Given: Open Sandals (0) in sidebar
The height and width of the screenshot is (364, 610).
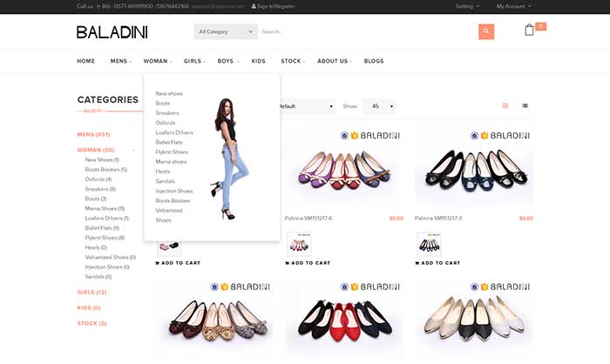Looking at the screenshot, I should pyautogui.click(x=98, y=277).
